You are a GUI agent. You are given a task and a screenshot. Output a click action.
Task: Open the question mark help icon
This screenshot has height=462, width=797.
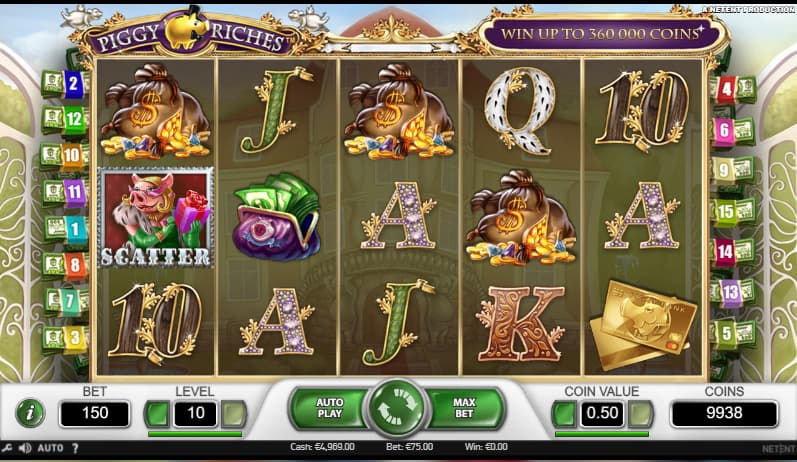(x=75, y=448)
